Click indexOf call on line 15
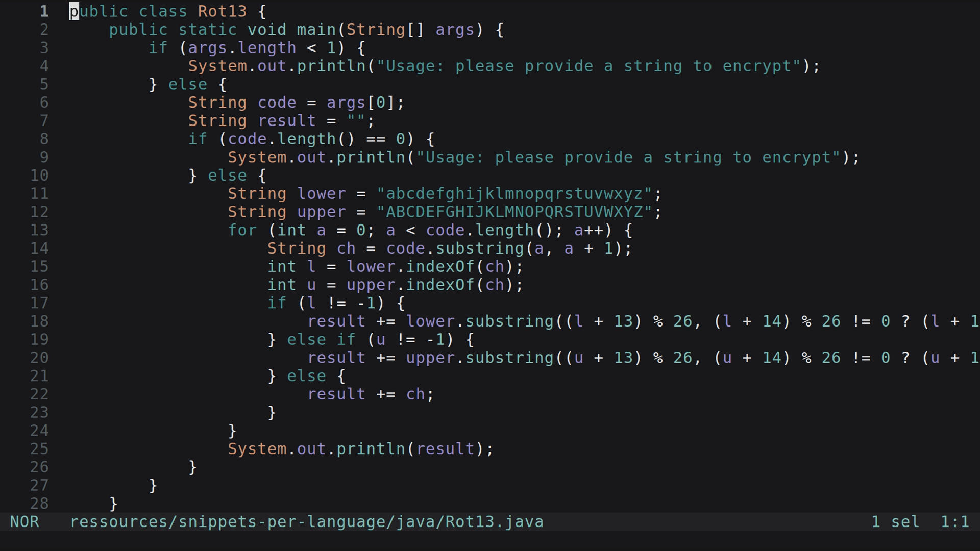This screenshot has height=551, width=980. pos(442,266)
